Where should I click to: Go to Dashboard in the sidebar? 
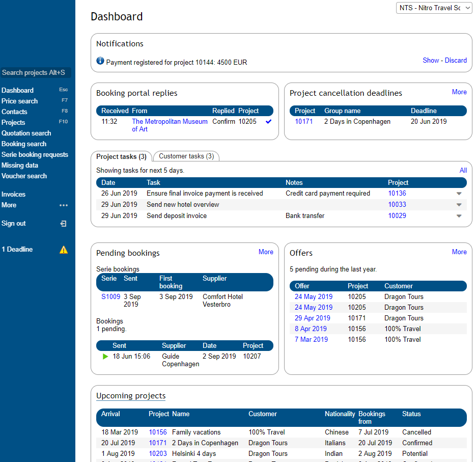17,90
